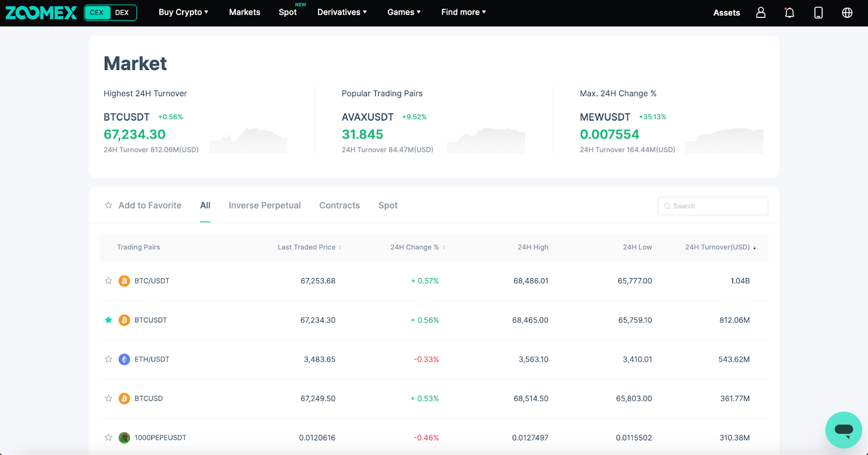Click the ZOOMEX logo
This screenshot has height=455, width=868.
pyautogui.click(x=41, y=12)
